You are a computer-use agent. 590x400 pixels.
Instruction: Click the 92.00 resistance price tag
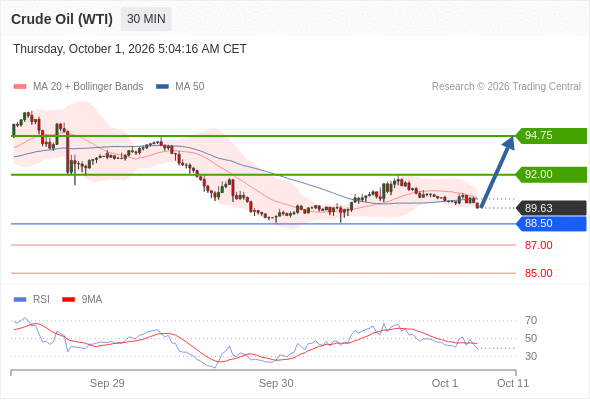tap(551, 175)
